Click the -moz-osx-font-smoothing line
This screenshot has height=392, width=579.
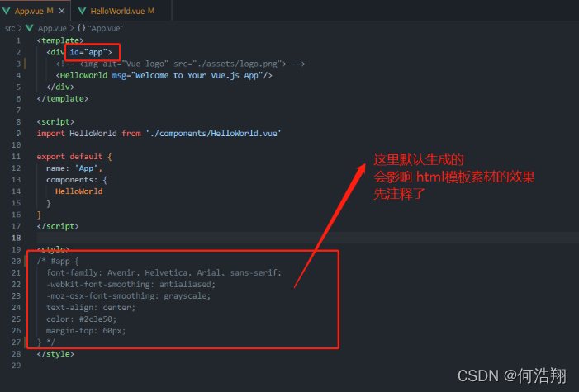click(129, 295)
